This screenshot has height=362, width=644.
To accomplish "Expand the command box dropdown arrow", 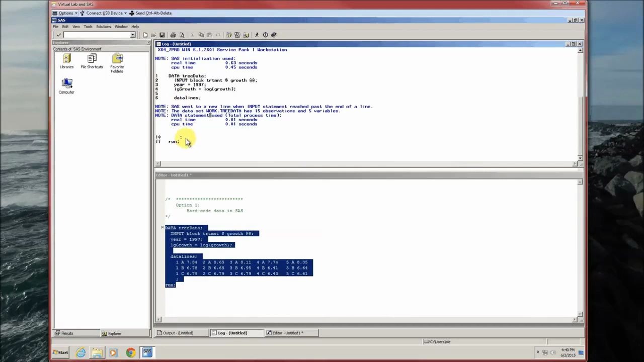I will tap(133, 35).
